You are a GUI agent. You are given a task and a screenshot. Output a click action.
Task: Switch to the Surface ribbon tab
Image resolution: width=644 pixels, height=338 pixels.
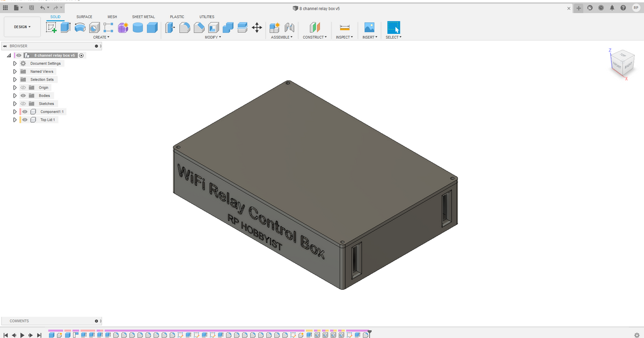[x=84, y=17]
